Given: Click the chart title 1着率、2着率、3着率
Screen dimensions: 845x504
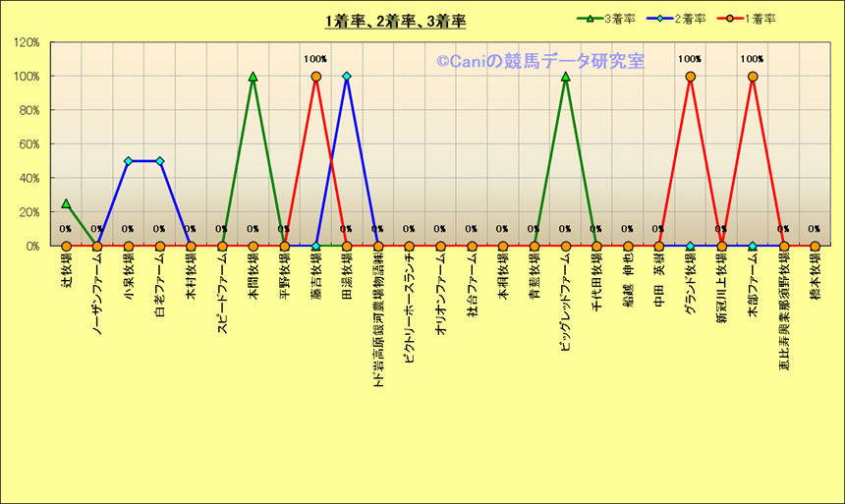Looking at the screenshot, I should pos(396,21).
